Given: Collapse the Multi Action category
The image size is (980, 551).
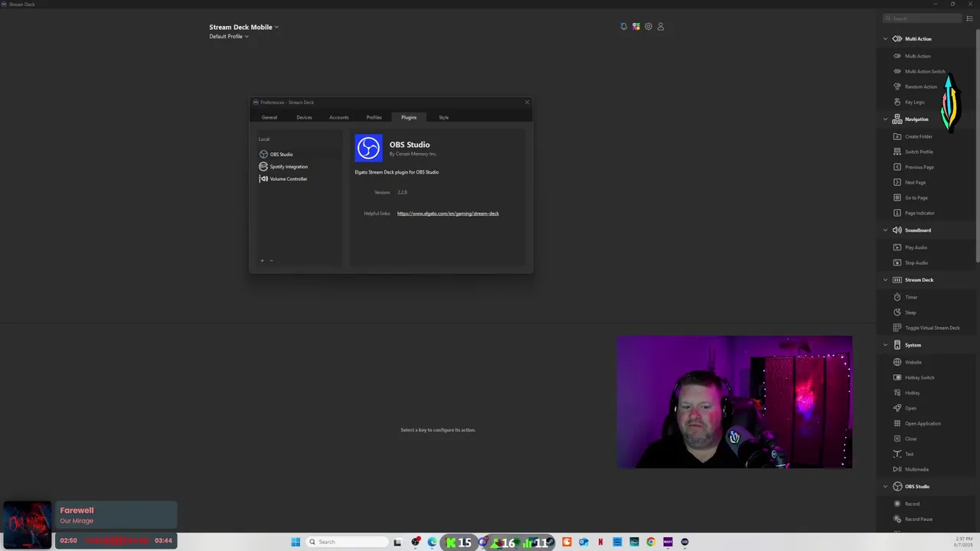Looking at the screenshot, I should tap(886, 39).
